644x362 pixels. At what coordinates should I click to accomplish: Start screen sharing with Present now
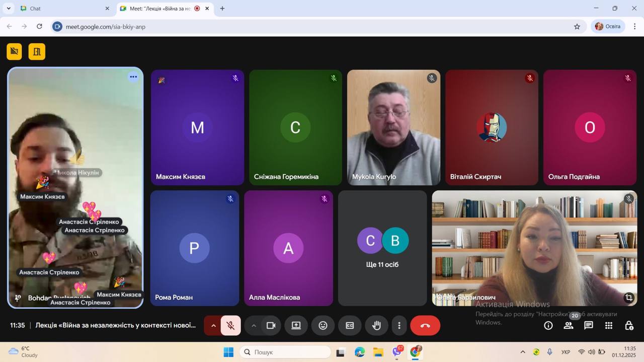tap(296, 326)
